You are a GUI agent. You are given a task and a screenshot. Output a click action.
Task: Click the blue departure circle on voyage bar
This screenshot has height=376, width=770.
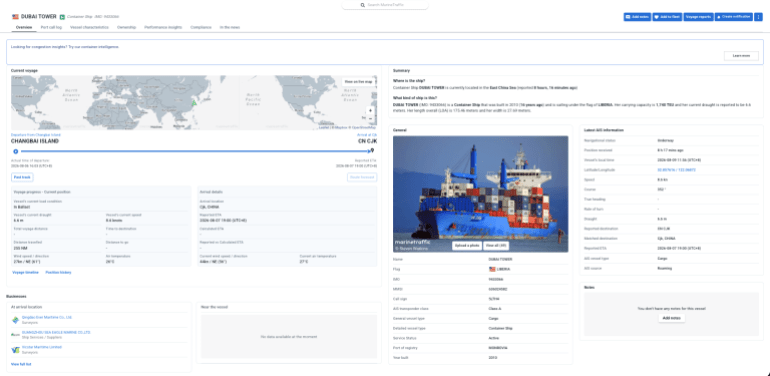tap(16, 151)
